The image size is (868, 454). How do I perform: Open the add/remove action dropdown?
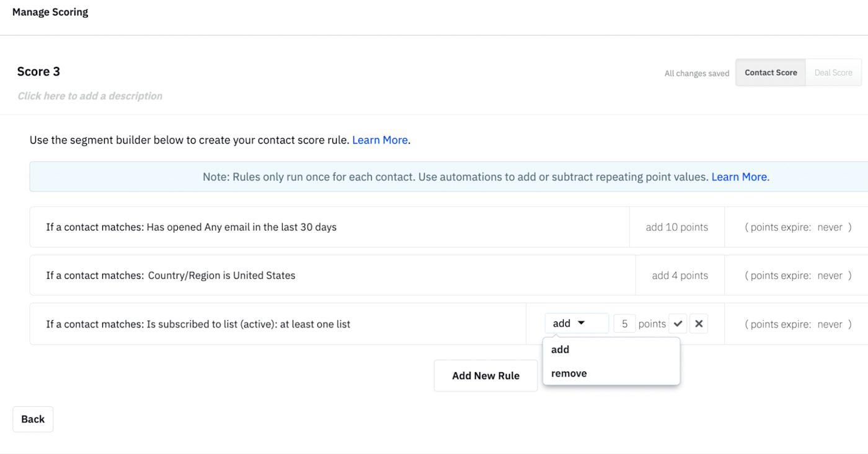577,323
